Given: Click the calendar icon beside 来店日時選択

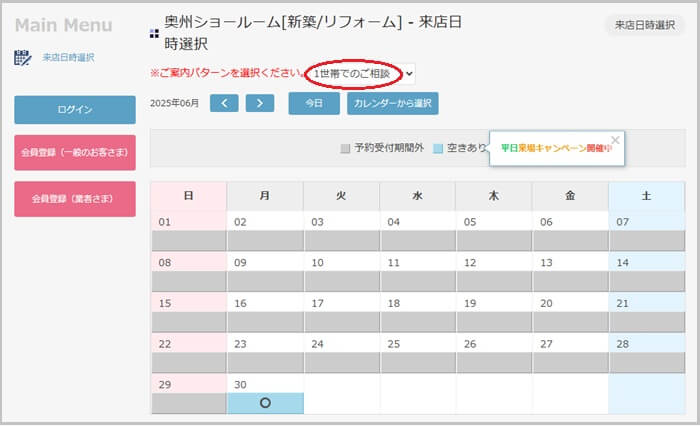Looking at the screenshot, I should tap(22, 58).
